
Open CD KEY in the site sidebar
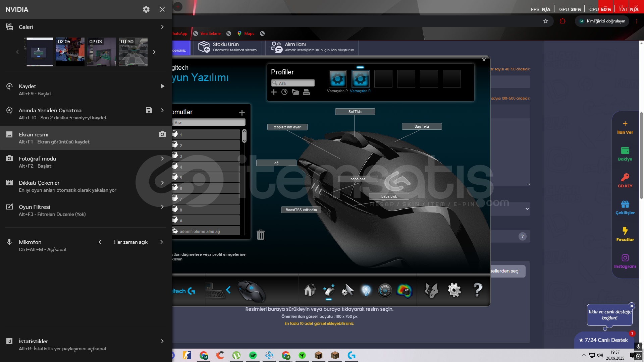(625, 181)
